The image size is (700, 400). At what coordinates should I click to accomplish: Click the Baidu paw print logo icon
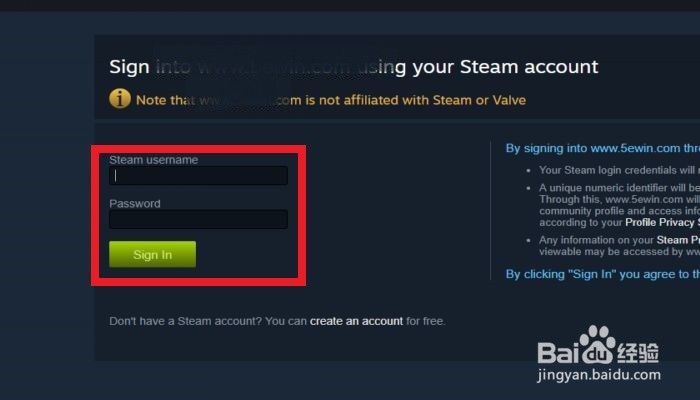595,345
